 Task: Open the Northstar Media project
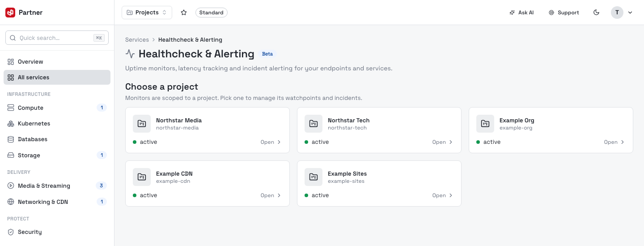(x=208, y=130)
